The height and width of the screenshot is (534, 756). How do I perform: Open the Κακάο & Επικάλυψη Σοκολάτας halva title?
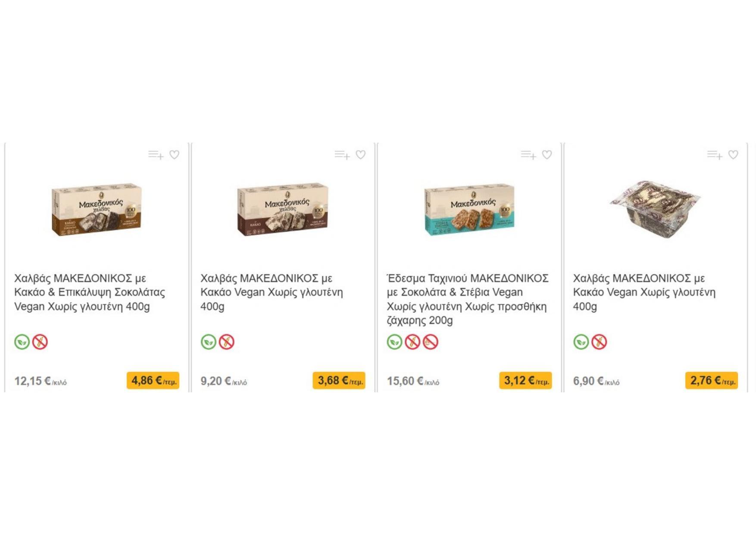[x=90, y=292]
